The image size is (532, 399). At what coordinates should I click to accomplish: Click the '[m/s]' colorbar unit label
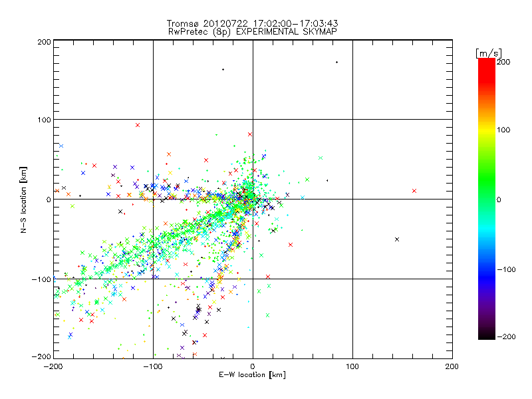[489, 53]
